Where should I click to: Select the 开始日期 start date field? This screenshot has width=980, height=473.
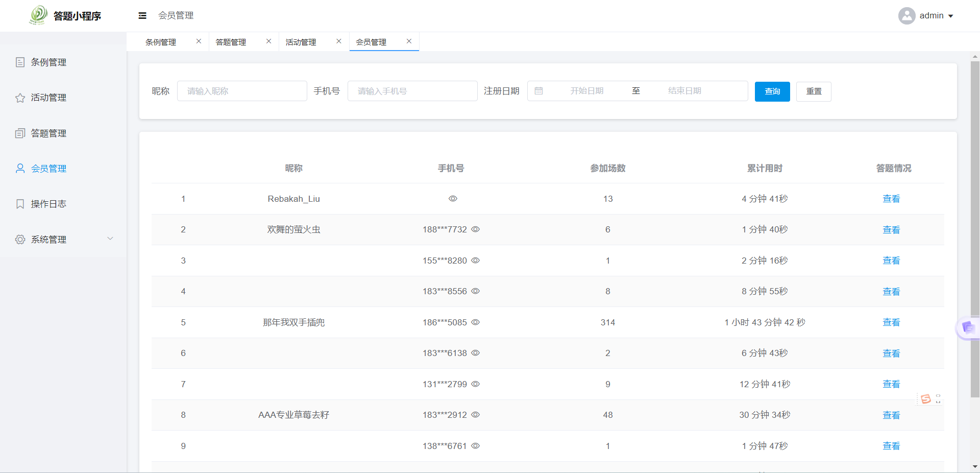[586, 91]
